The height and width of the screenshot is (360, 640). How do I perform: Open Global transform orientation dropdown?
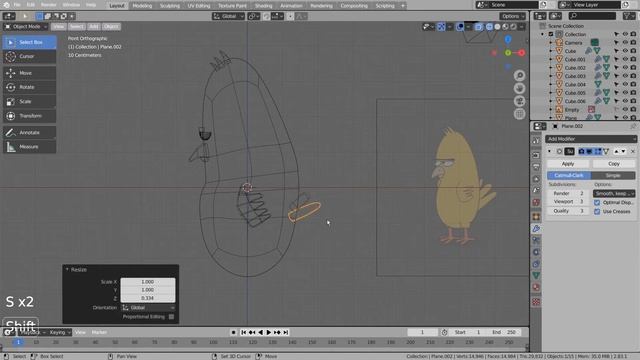point(229,16)
